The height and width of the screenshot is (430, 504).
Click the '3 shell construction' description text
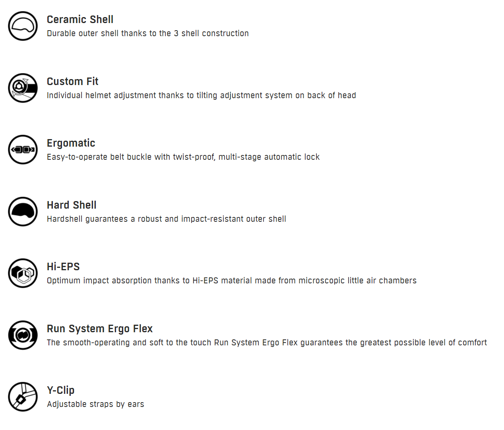point(148,33)
